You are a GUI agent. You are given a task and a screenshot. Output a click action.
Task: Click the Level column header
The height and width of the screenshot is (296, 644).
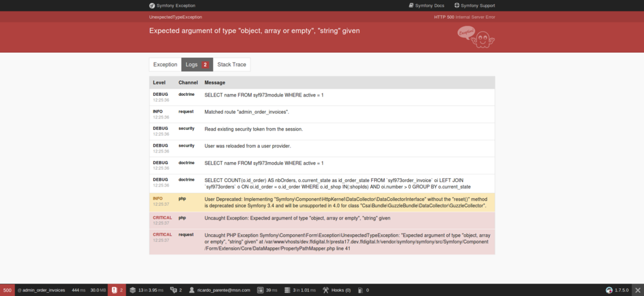pyautogui.click(x=159, y=82)
